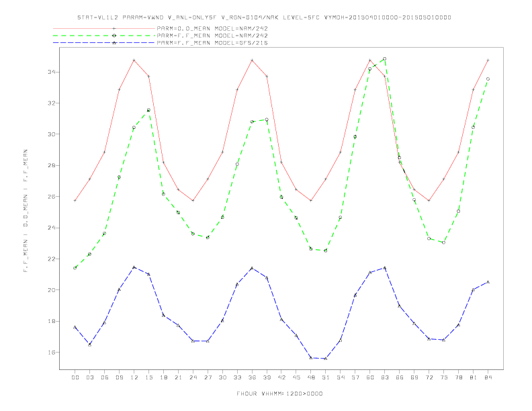Click x-axis forecast hour label 03
This screenshot has height=411, width=532.
coord(89,377)
